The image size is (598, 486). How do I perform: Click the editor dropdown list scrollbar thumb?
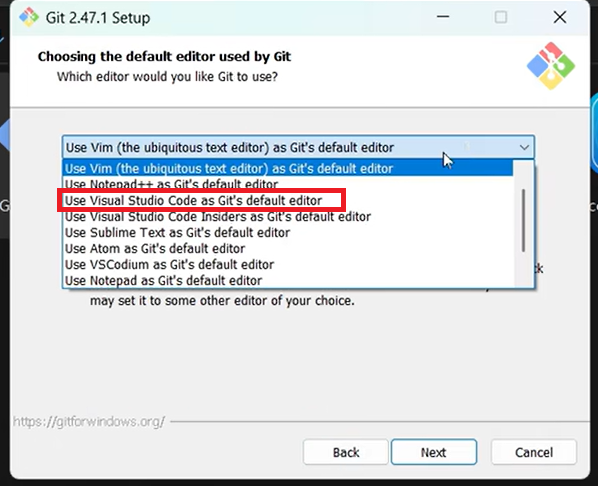coord(524,220)
